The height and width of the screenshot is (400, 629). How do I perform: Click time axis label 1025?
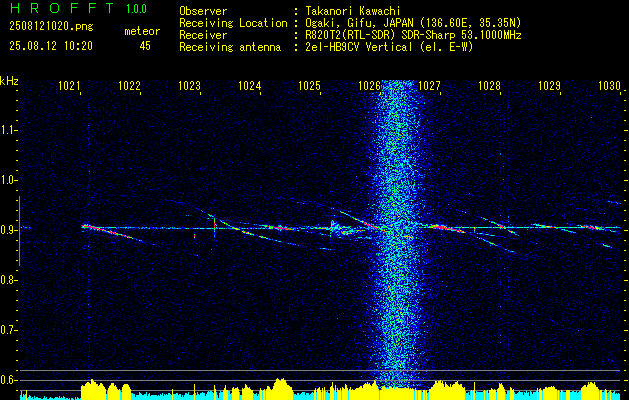[x=310, y=85]
